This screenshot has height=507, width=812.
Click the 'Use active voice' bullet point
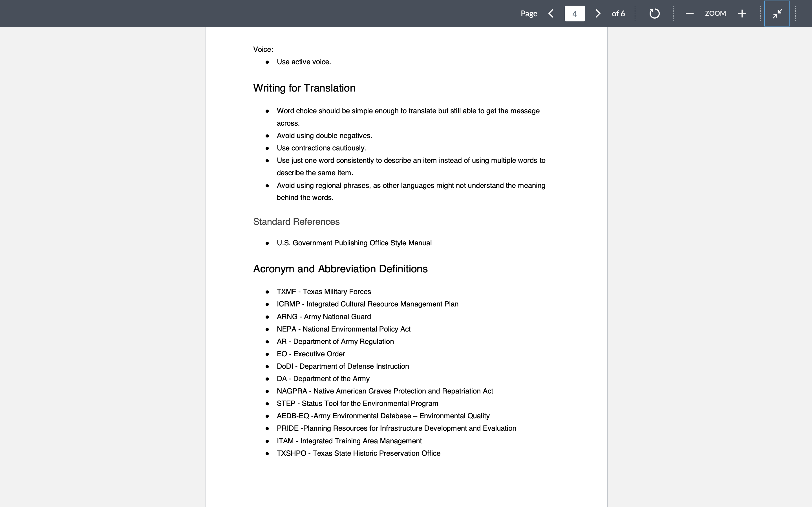pyautogui.click(x=303, y=62)
